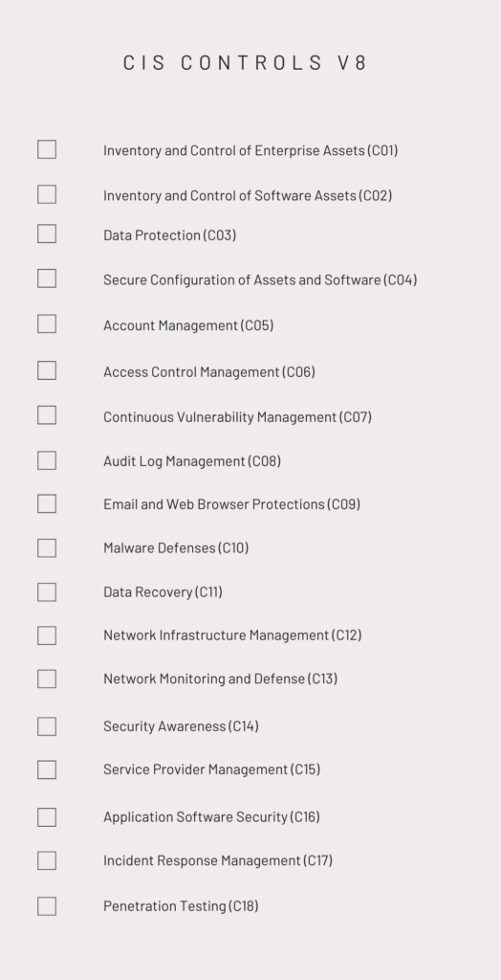Check Application Software Security (C16) box

tap(47, 817)
